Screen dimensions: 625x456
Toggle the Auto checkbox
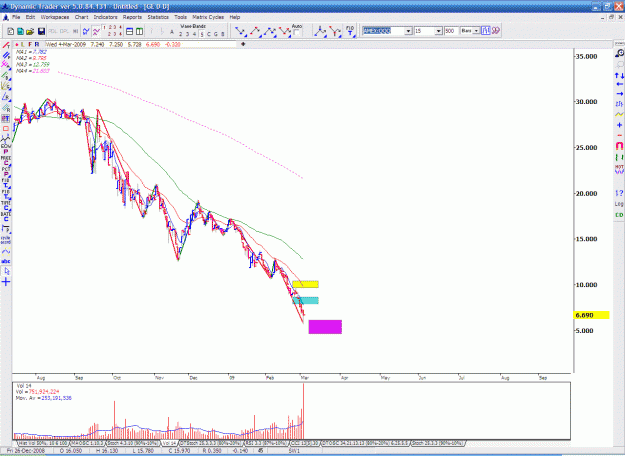pyautogui.click(x=296, y=33)
